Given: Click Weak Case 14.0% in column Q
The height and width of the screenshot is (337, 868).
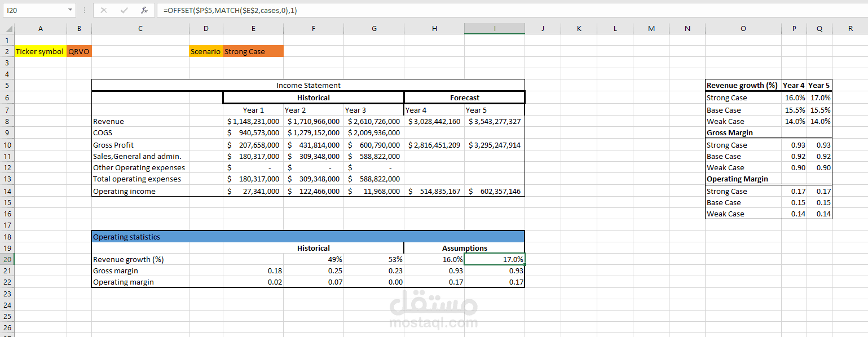Looking at the screenshot, I should pyautogui.click(x=819, y=121).
